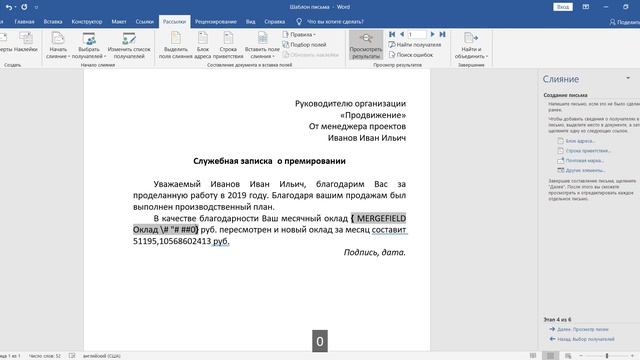Click zoom out minus button
Viewport: 640px width, 360px height.
(581, 356)
